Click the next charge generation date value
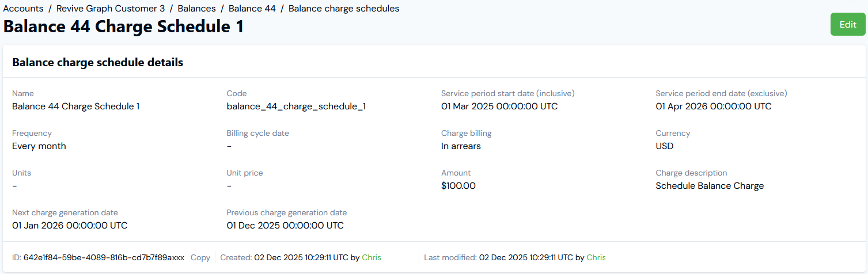 click(x=70, y=226)
